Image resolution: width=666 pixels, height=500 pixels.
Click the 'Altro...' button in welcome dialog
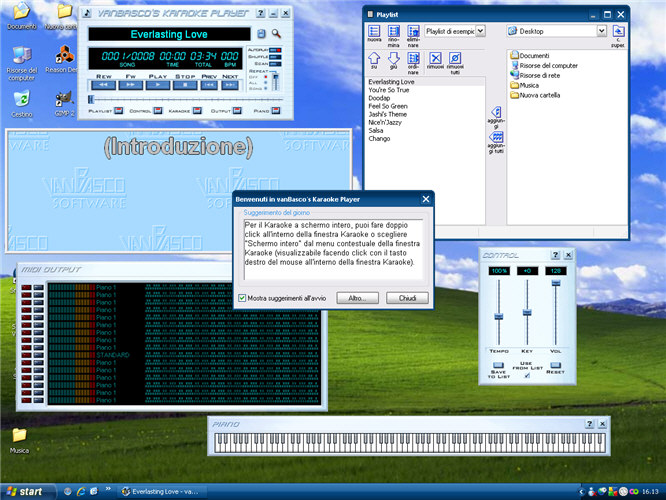coord(357,298)
